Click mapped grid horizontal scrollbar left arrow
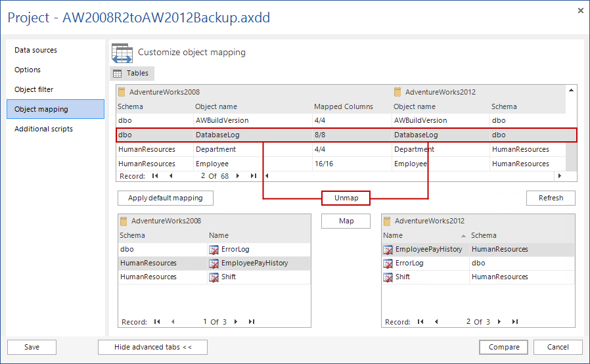Screen dimensions: 590x364 coord(267,176)
